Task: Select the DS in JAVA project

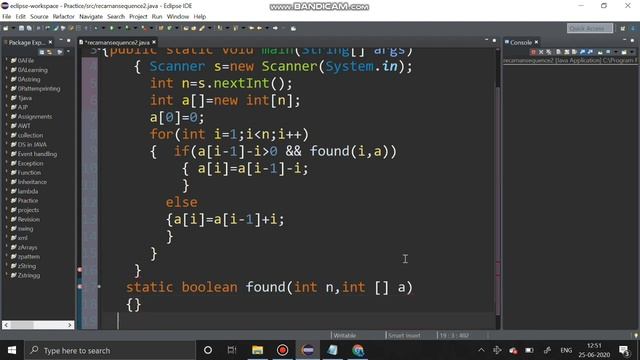Action: coord(32,144)
